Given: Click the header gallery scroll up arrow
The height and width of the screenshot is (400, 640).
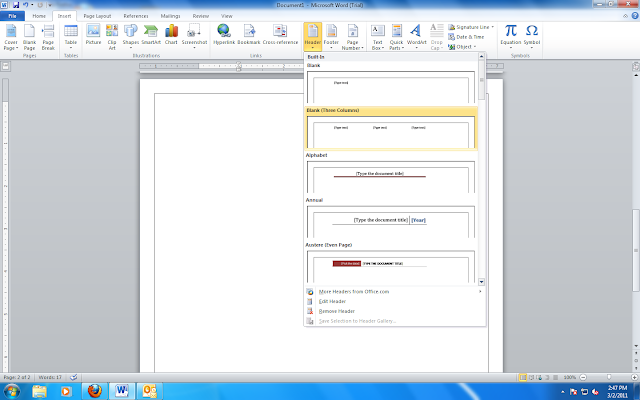Looking at the screenshot, I should tap(481, 56).
